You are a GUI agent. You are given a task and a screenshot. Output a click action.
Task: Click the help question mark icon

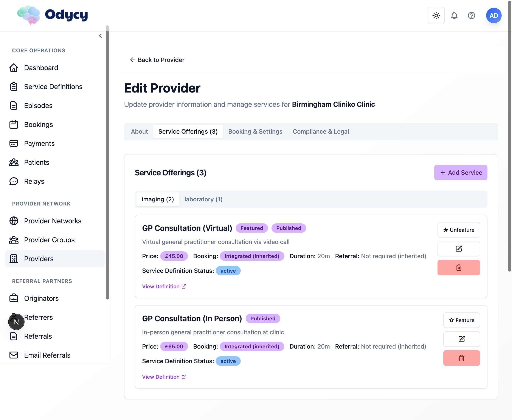click(471, 16)
